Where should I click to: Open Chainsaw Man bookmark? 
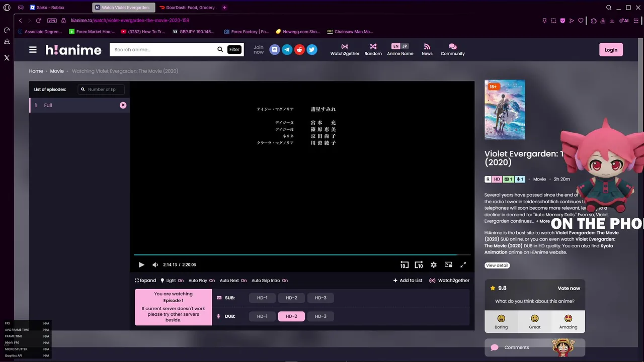350,32
